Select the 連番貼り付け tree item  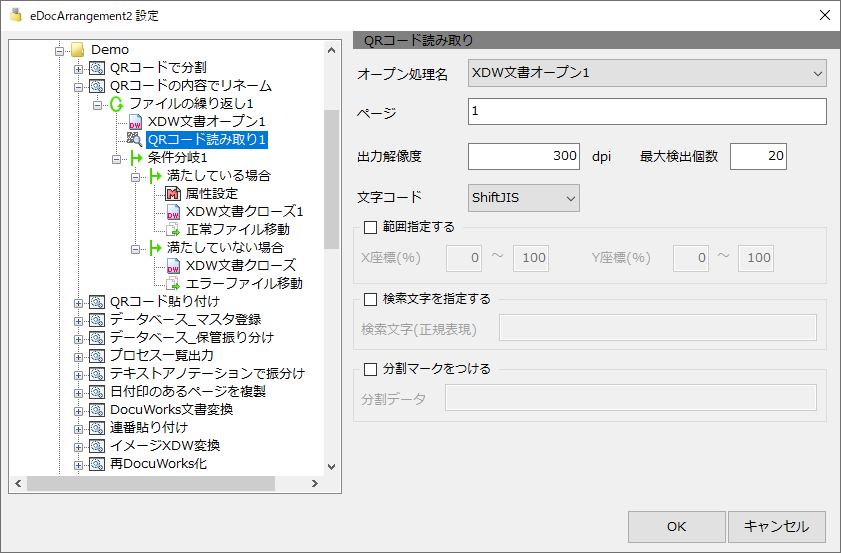tap(149, 427)
